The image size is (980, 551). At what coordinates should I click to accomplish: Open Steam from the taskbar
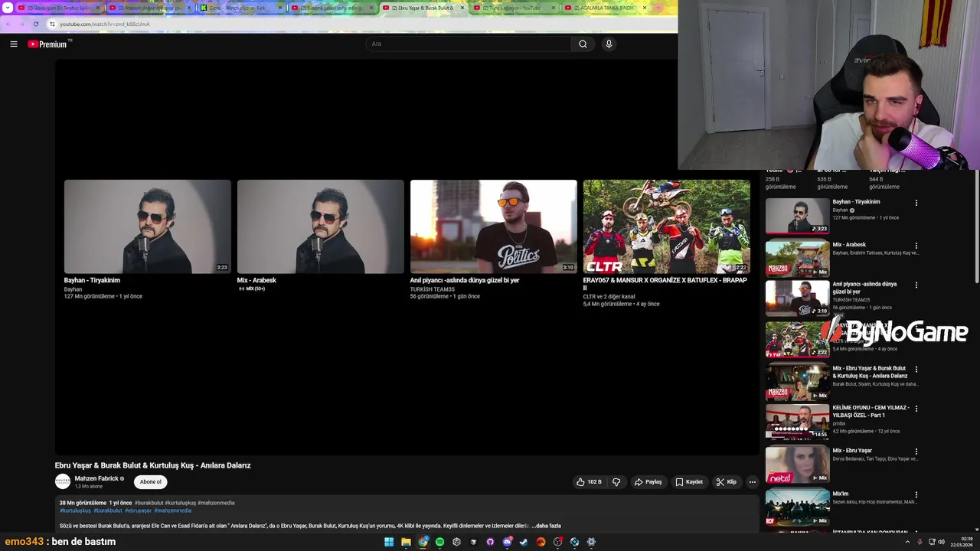click(x=524, y=542)
